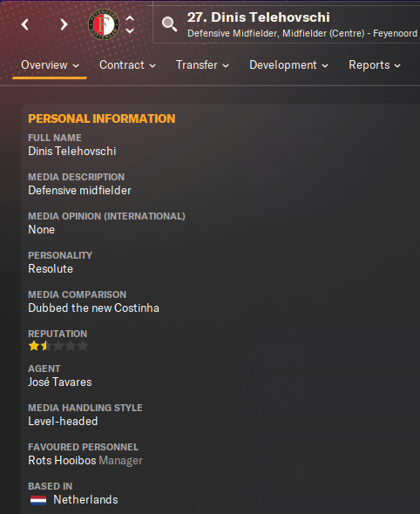Click the reputation star rating
Image resolution: width=420 pixels, height=514 pixels.
coord(58,346)
